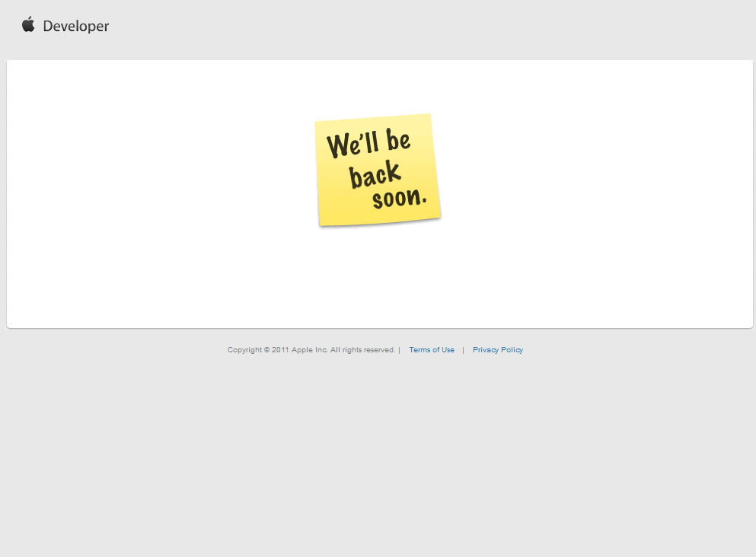Click the Apple logo icon
The image size is (756, 557).
pos(28,24)
